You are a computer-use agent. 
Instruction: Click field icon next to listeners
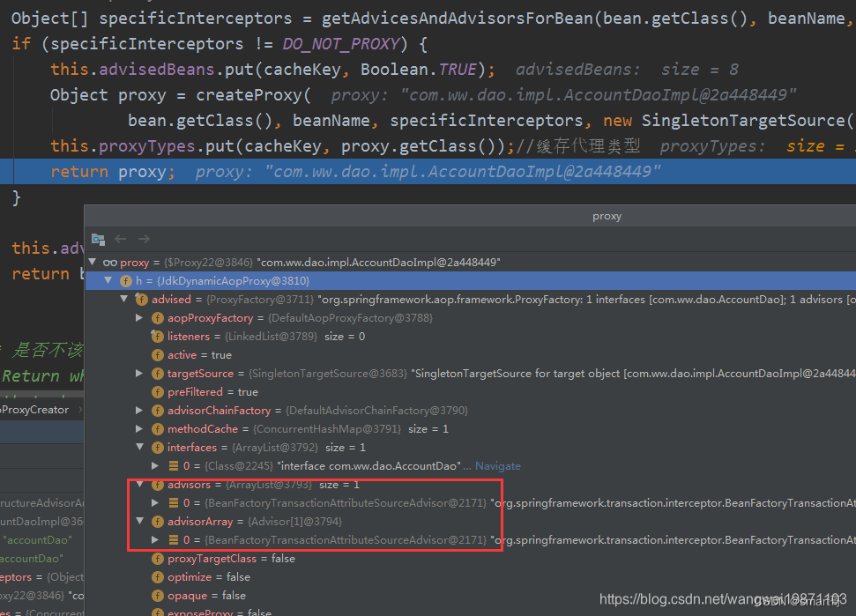tap(158, 337)
